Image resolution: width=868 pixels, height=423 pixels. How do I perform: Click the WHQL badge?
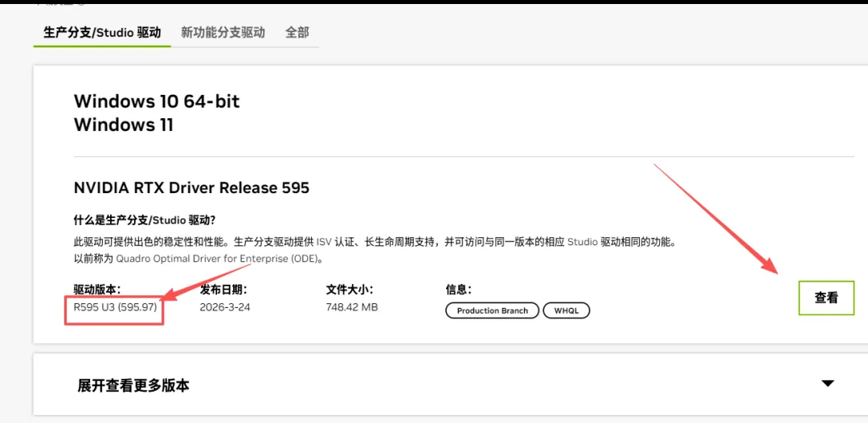(567, 310)
